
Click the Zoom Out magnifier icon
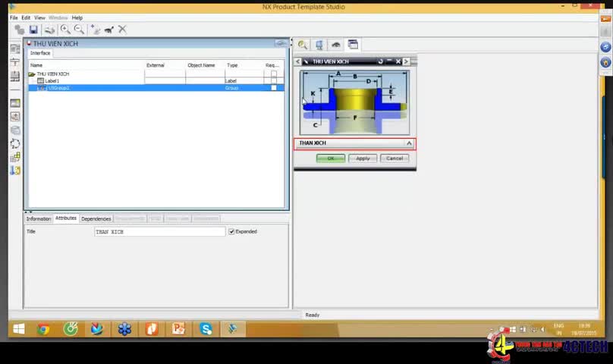tap(79, 30)
